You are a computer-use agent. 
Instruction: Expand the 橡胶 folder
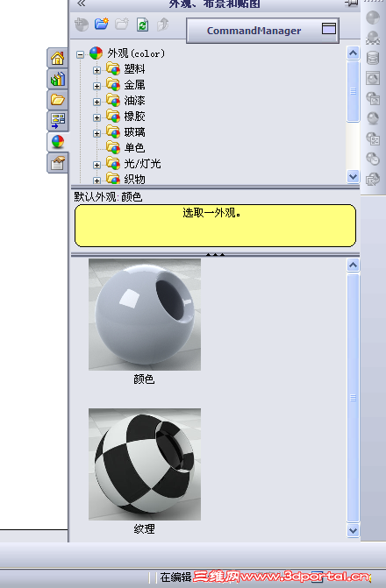(96, 117)
